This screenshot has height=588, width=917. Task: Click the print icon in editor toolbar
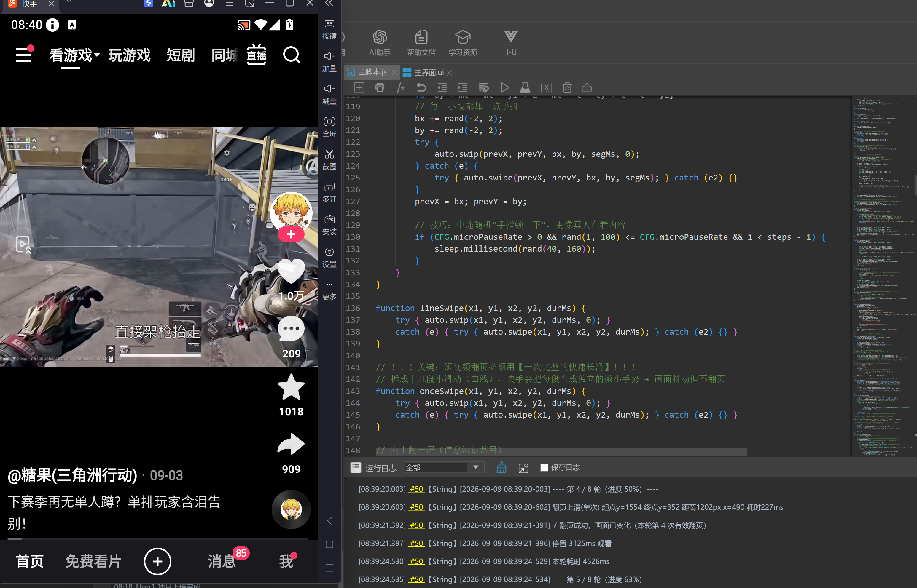tap(380, 88)
